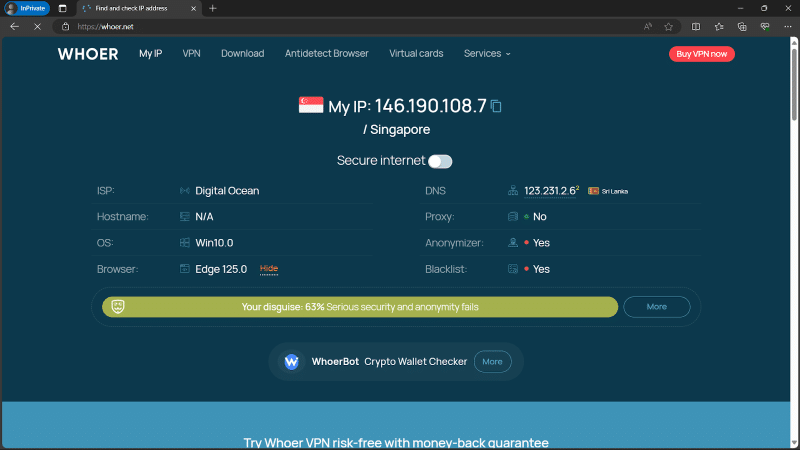Open Read aloud icon in address bar

click(647, 27)
